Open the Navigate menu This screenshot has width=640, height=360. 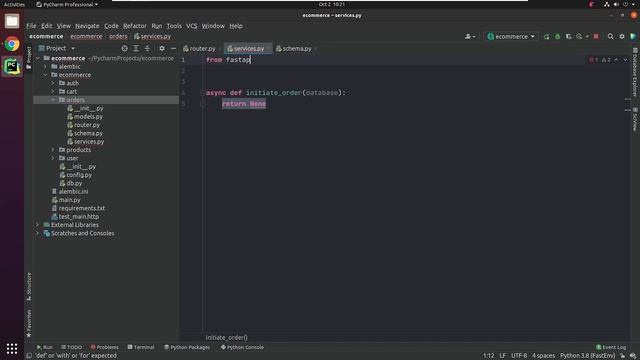(x=87, y=26)
